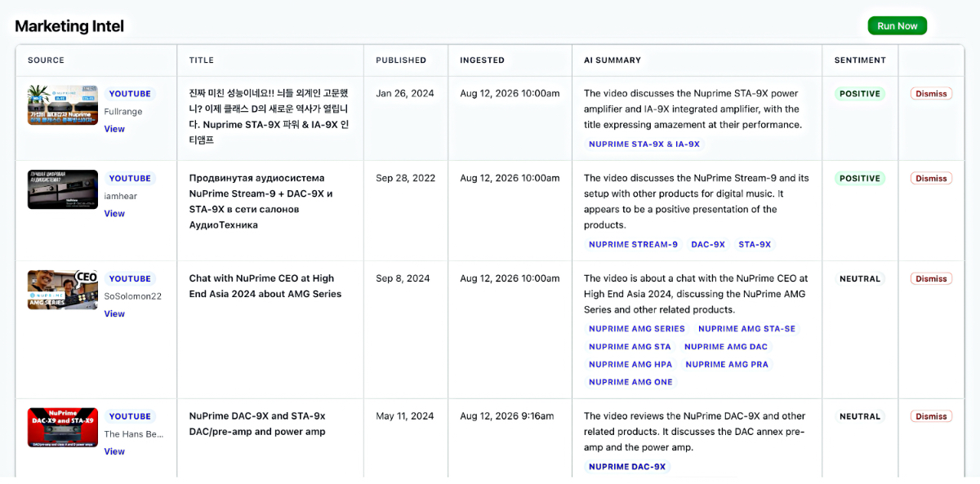
Task: Dismiss The Hans Be... video row
Action: coord(931,417)
